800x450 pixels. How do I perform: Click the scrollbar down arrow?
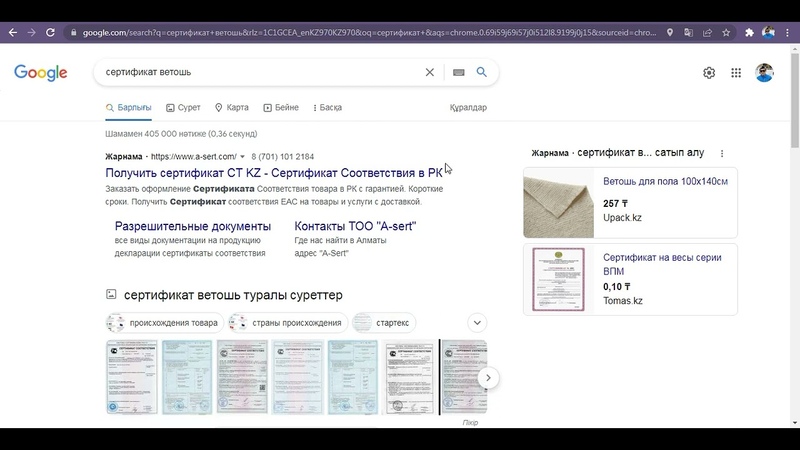(794, 423)
